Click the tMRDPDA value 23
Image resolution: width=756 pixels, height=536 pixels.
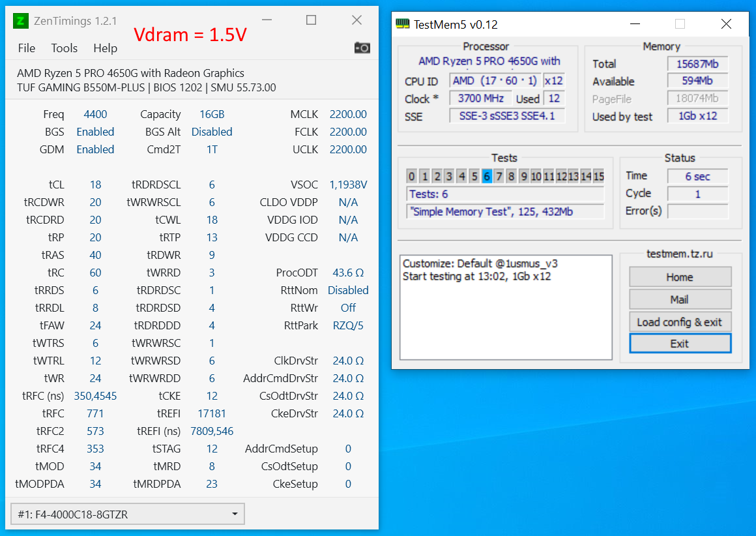[212, 484]
